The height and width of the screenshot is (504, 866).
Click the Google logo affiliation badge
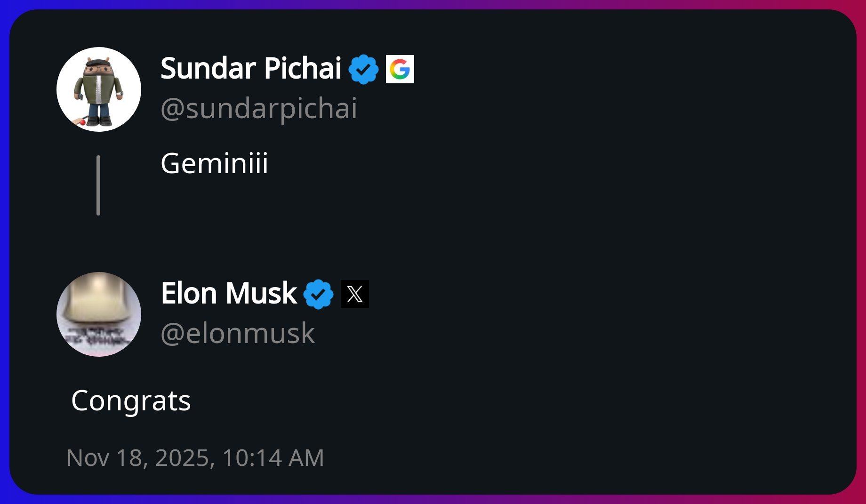pyautogui.click(x=400, y=69)
